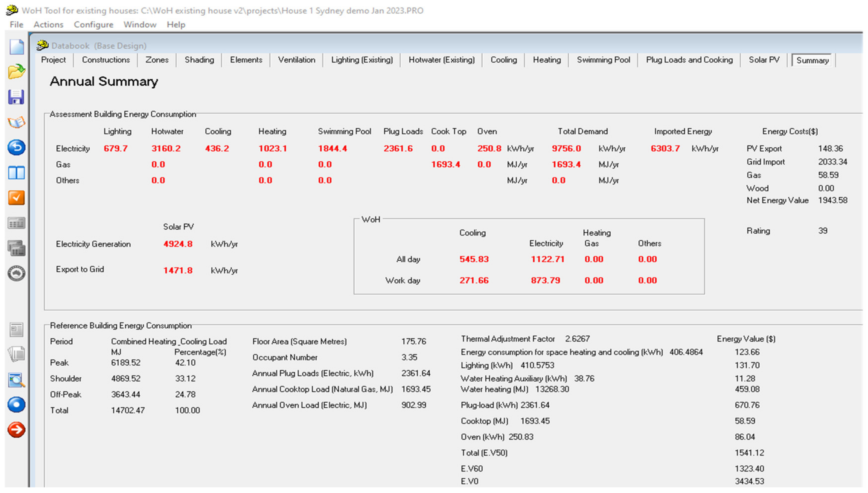The width and height of the screenshot is (868, 493).
Task: Open the Plug Loads and Cooking tab
Action: (689, 60)
